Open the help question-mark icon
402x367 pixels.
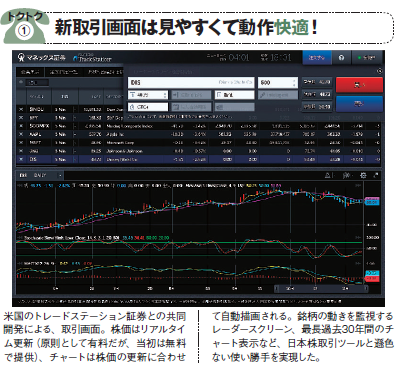coord(341,58)
